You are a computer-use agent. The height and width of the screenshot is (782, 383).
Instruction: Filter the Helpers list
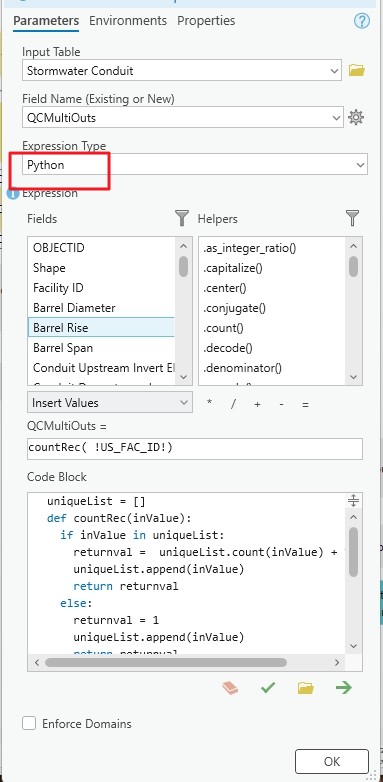[353, 218]
